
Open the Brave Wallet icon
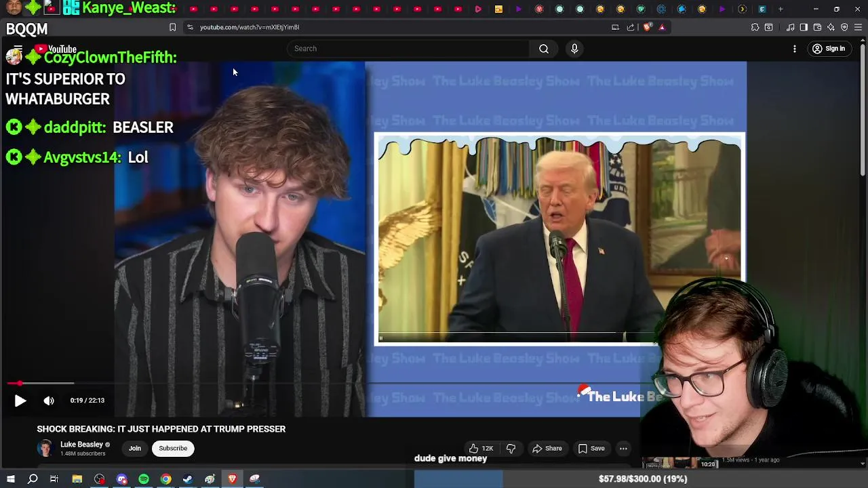coord(817,27)
